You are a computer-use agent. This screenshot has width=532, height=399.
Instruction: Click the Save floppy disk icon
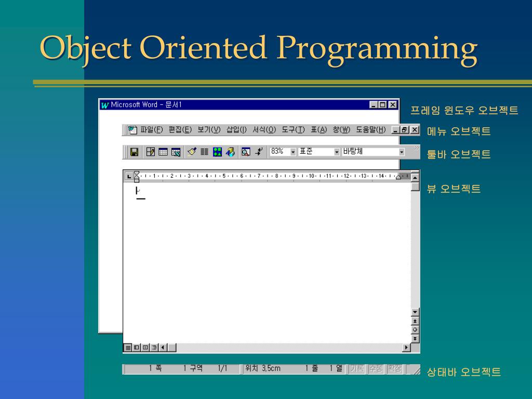click(x=135, y=152)
